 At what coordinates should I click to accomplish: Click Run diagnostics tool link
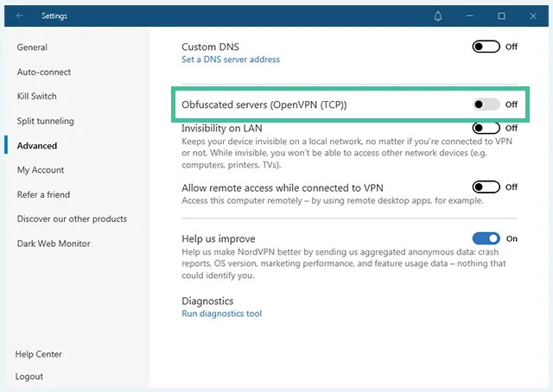[222, 313]
